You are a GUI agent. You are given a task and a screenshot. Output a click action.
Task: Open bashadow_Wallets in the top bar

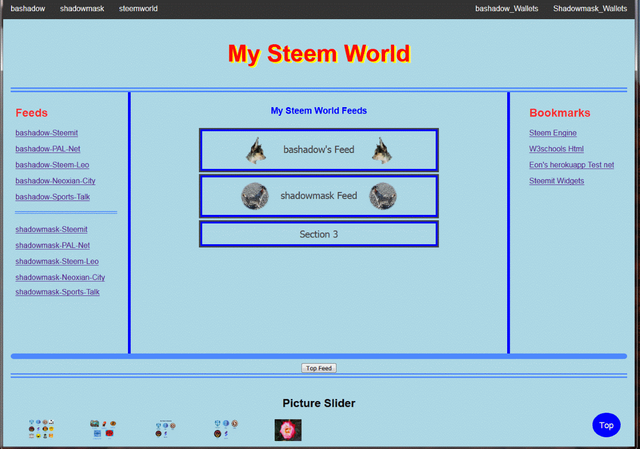click(x=507, y=9)
